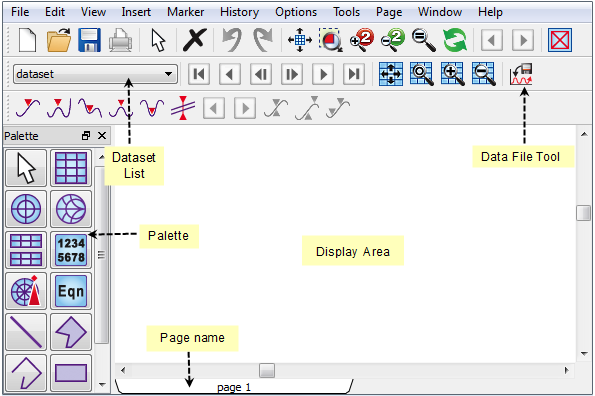Click the red crossed box icon
This screenshot has height=396, width=595.
click(560, 40)
